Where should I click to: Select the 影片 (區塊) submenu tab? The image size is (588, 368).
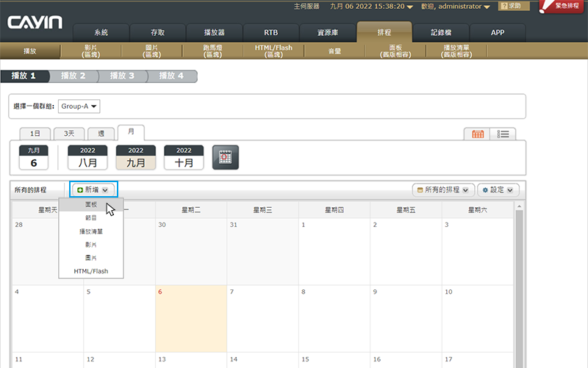[x=90, y=51]
